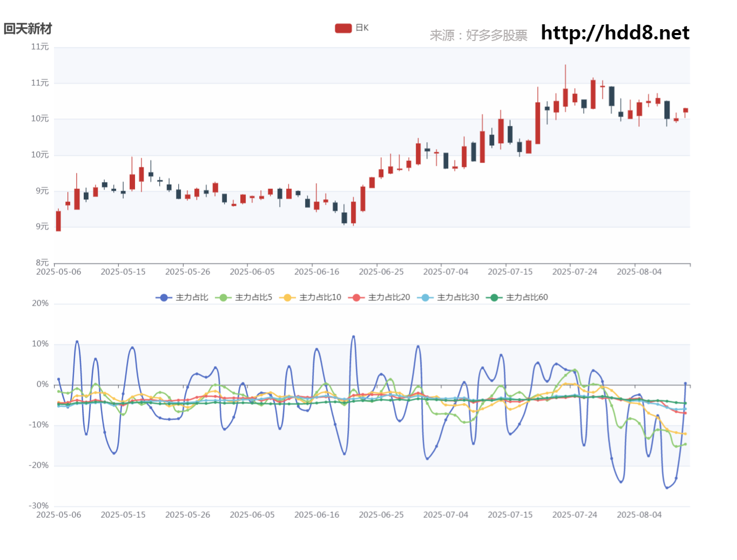
Task: Toggle the 主力占比30 light blue legend
Action: (448, 298)
